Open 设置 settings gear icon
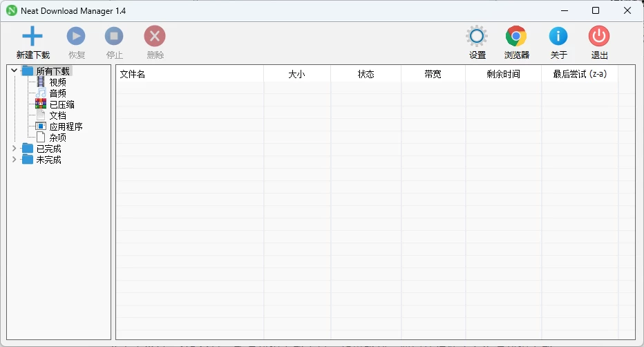644x347 pixels. pyautogui.click(x=477, y=37)
